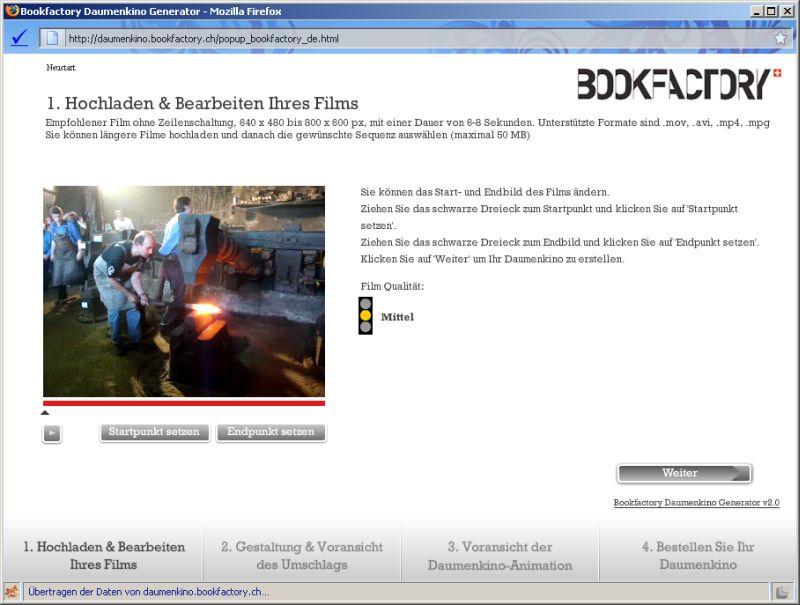Image resolution: width=800 pixels, height=605 pixels.
Task: Minimize the Firefox window
Action: coord(757,11)
